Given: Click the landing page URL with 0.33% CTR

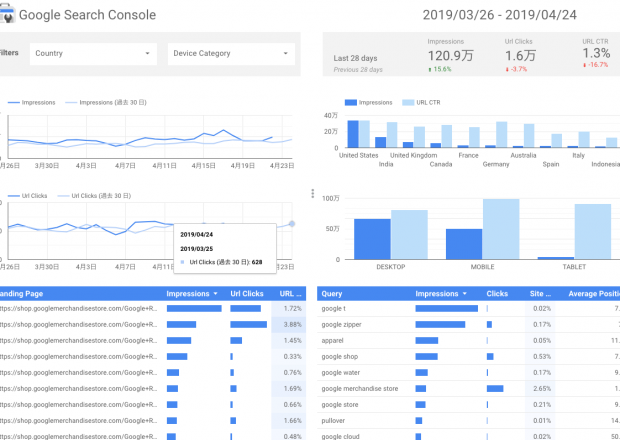Looking at the screenshot, I should coord(79,357).
